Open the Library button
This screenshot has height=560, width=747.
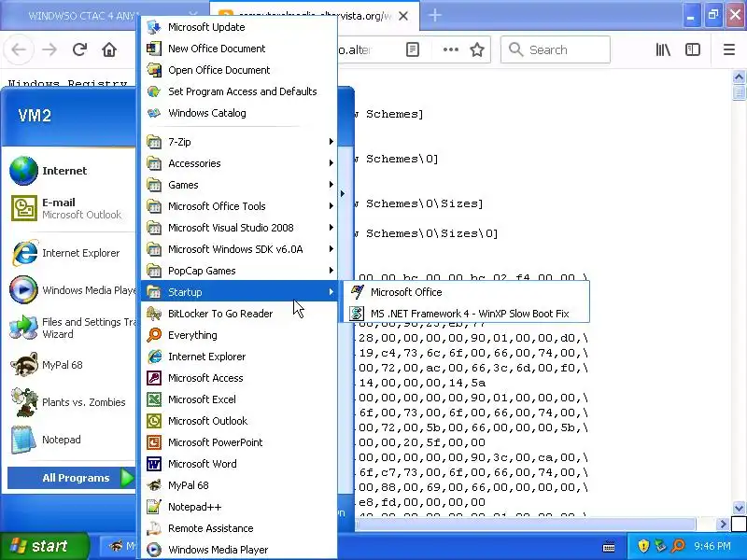tap(663, 49)
